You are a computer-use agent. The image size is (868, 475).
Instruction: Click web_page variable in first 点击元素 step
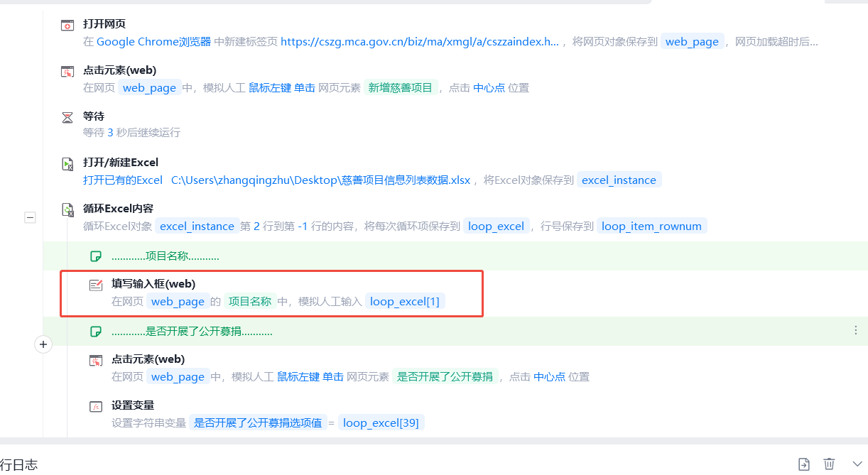tap(149, 88)
